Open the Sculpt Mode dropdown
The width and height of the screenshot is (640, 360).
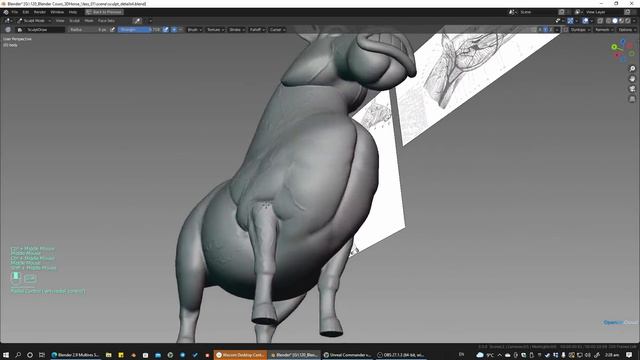pos(34,20)
